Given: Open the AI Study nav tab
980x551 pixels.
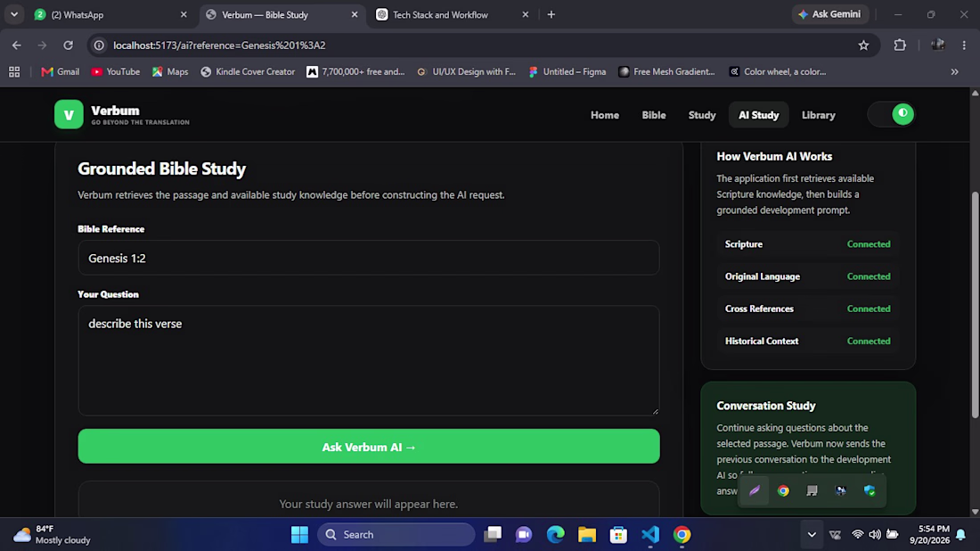Looking at the screenshot, I should [x=759, y=115].
